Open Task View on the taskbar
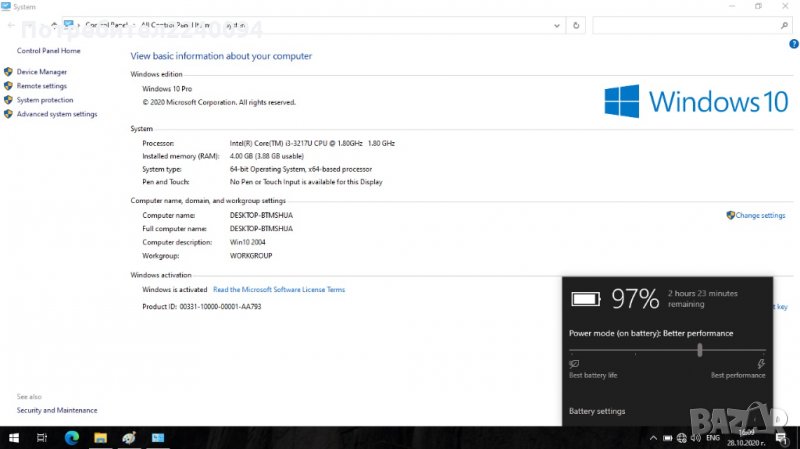Image resolution: width=800 pixels, height=449 pixels. (42, 438)
